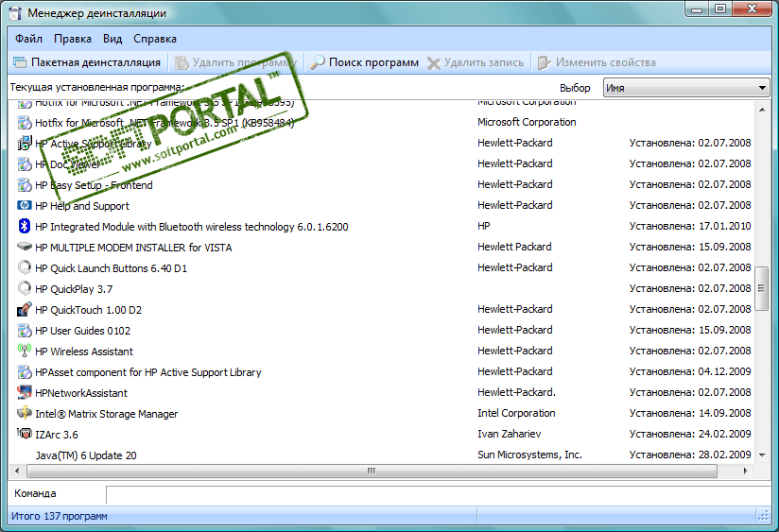Open the Вид menu
Screen dimensions: 779x532
[x=113, y=39]
